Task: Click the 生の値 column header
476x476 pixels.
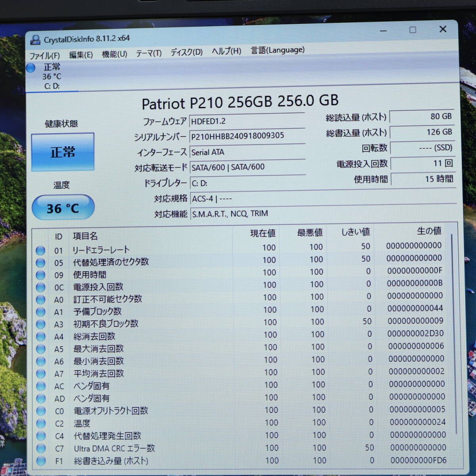Action: coord(429,230)
